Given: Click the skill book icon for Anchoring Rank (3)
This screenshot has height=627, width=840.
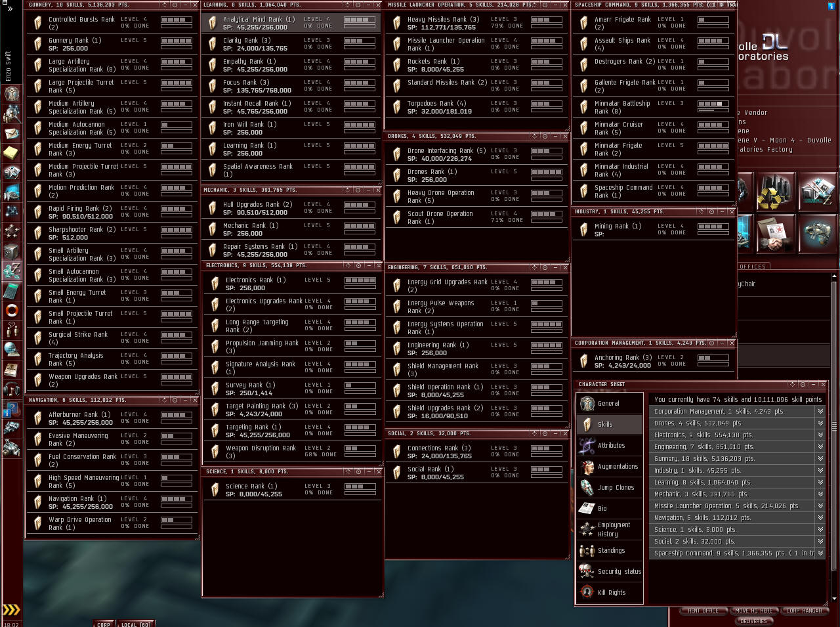Looking at the screenshot, I should point(584,361).
